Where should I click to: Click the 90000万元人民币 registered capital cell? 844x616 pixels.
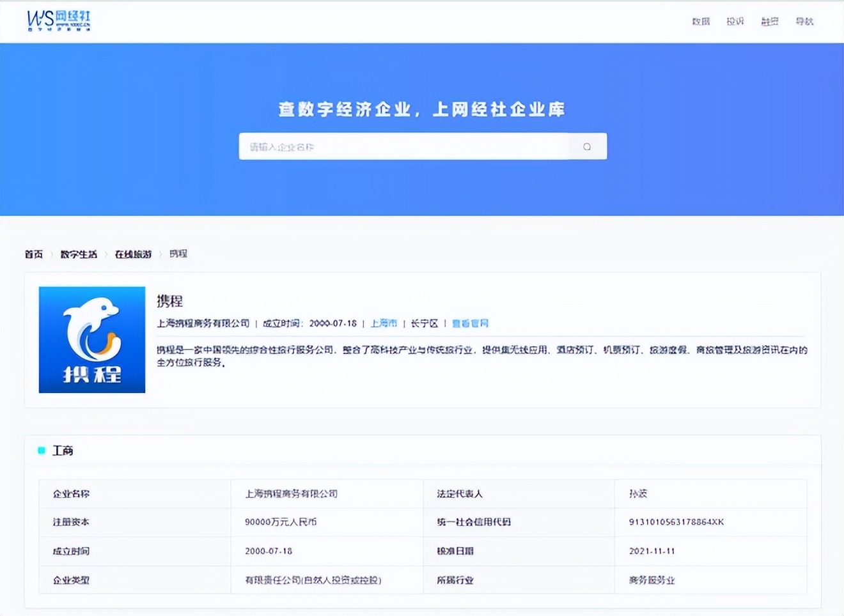coord(281,522)
